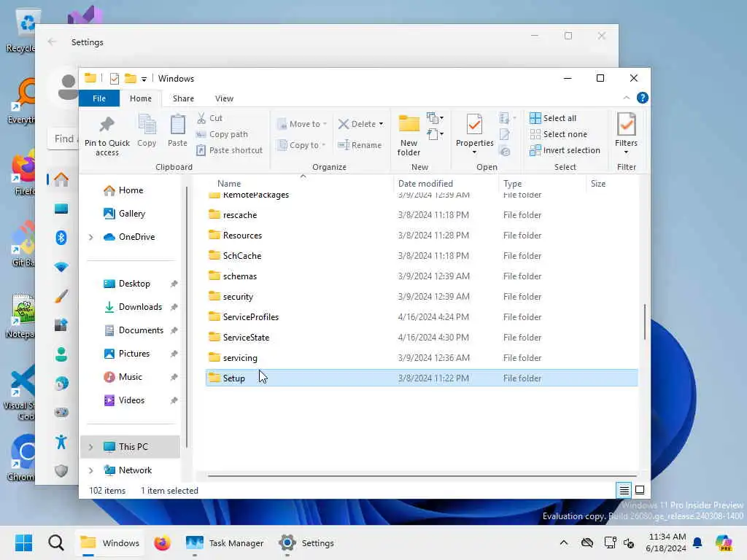Image resolution: width=747 pixels, height=560 pixels.
Task: Collapse the ribbon with the chevron
Action: coord(627,98)
